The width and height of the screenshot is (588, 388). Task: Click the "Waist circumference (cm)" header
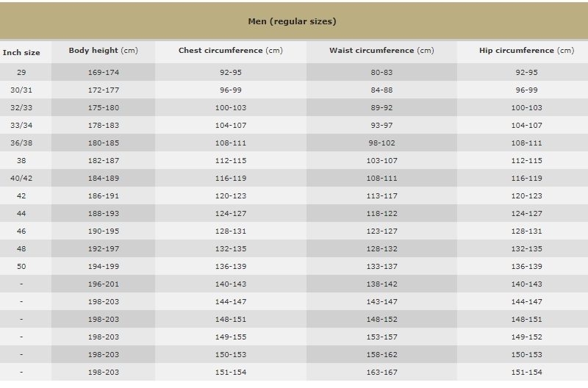(381, 51)
